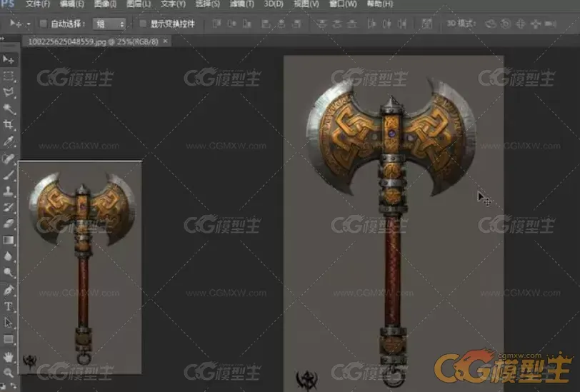
Task: Click the Scale 3D camera mode icon
Action: pos(551,24)
